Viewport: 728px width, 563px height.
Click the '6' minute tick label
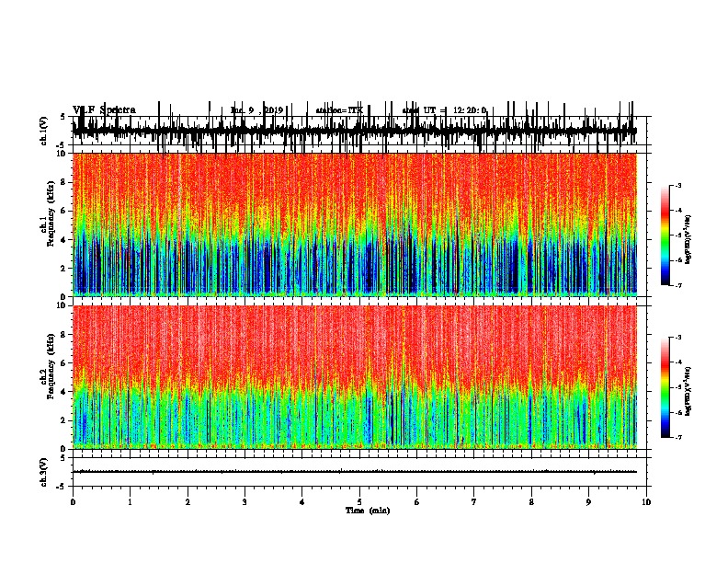[417, 501]
